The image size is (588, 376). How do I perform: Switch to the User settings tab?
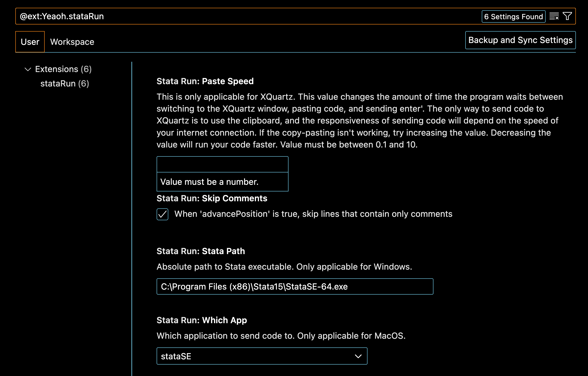30,42
